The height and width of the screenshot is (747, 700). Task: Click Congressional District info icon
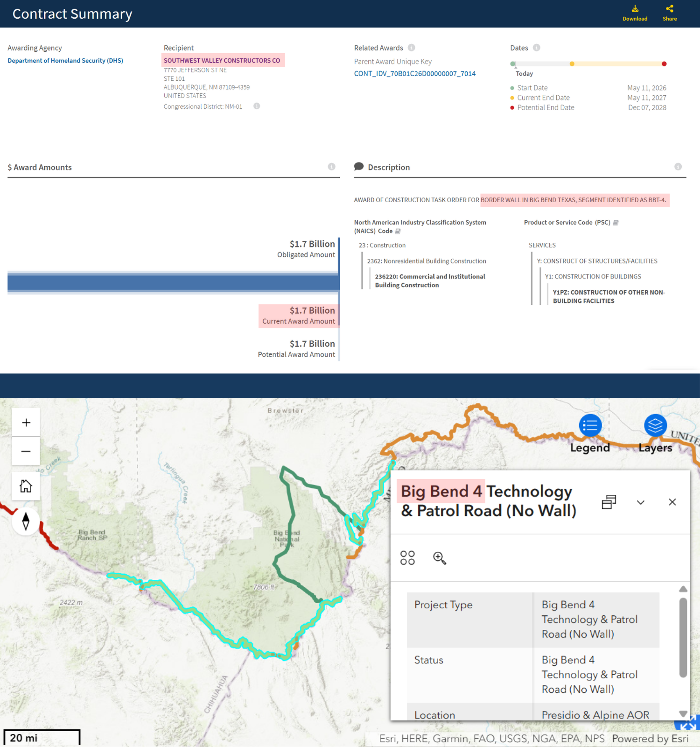(x=257, y=106)
